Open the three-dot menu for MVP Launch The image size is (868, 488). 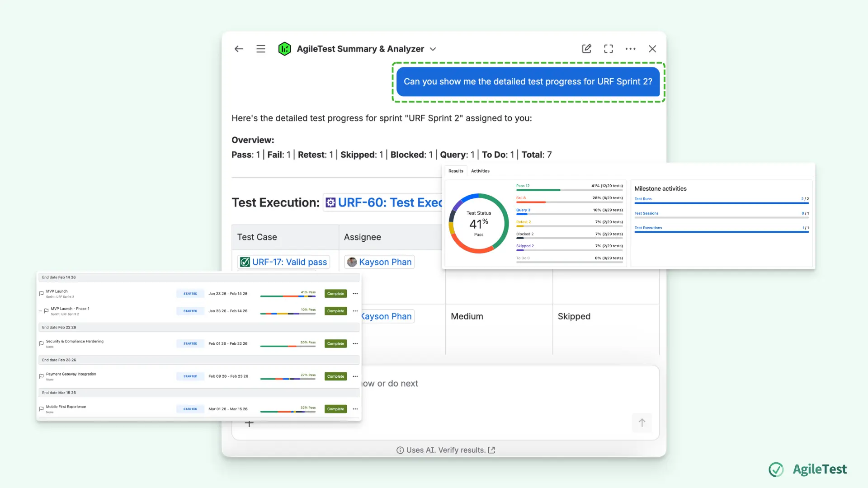click(355, 294)
